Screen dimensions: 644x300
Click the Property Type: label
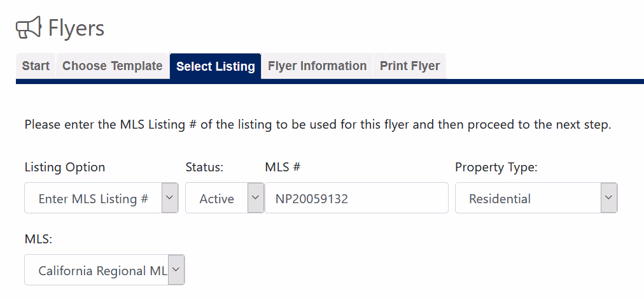click(496, 168)
